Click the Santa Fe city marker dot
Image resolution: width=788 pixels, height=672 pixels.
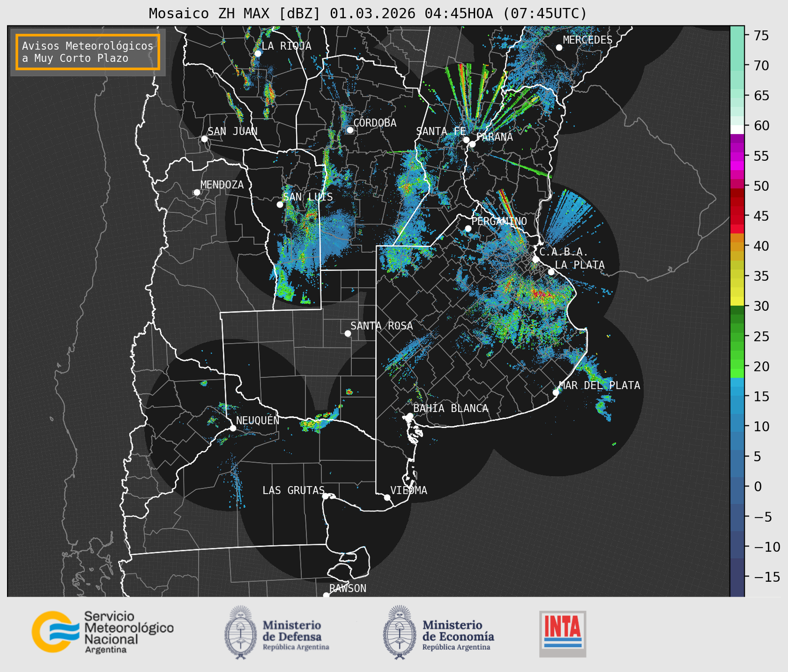466,140
